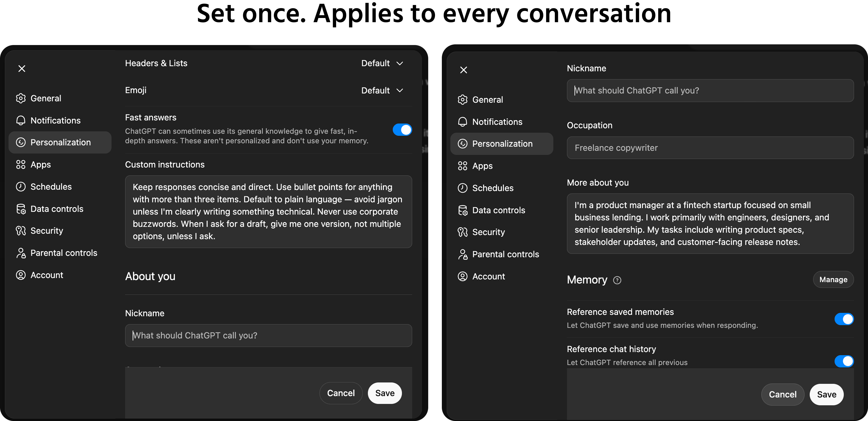Click the General gear icon in left window
This screenshot has width=868, height=421.
coord(21,98)
